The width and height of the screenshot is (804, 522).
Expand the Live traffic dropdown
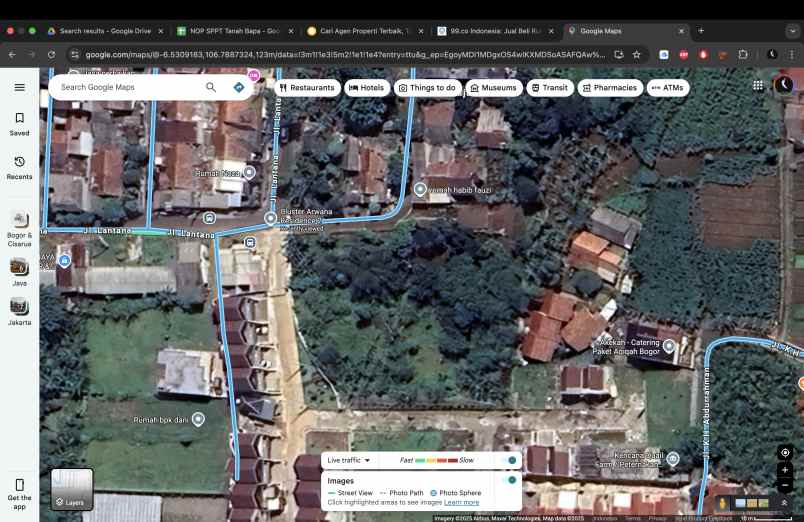349,460
